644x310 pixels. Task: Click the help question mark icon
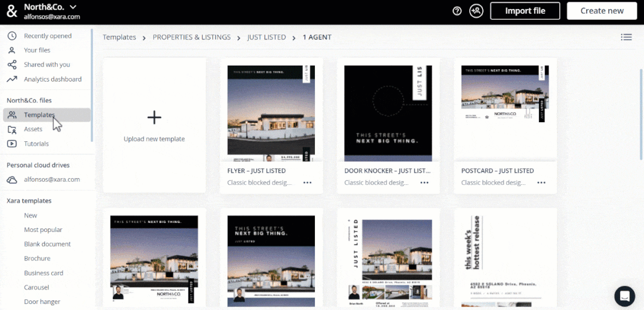(x=457, y=11)
